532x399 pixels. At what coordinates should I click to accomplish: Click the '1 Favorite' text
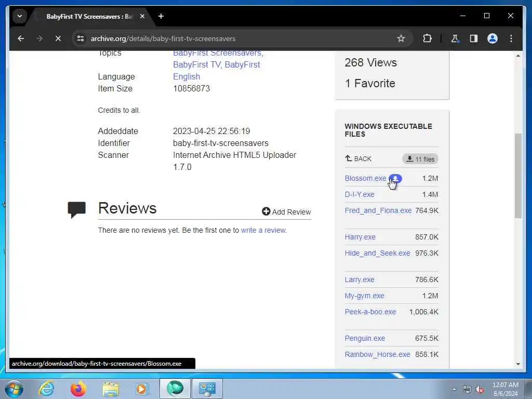(370, 84)
